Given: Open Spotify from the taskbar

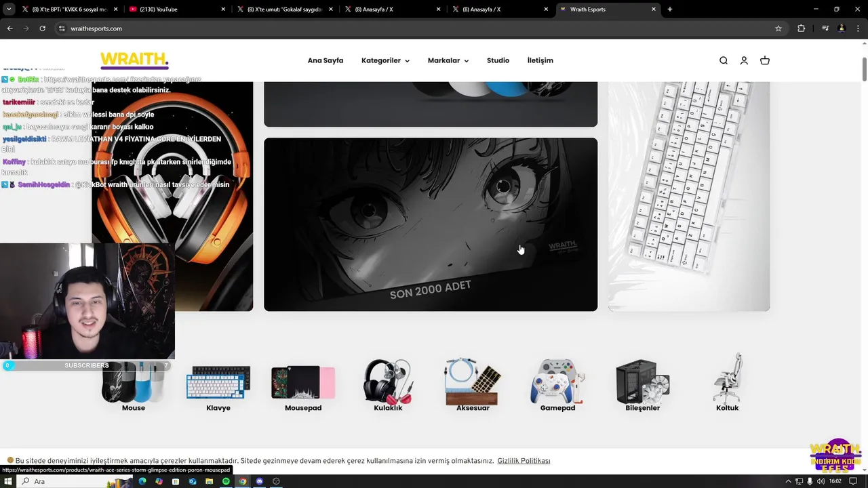Looking at the screenshot, I should [x=226, y=481].
